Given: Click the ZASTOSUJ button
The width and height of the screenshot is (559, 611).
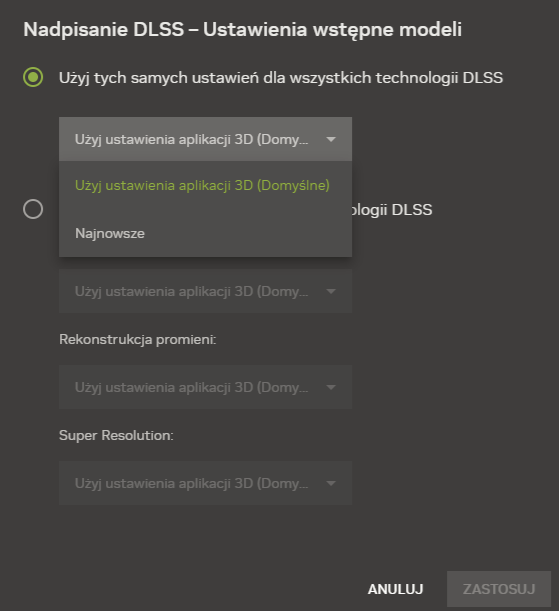Looking at the screenshot, I should [x=499, y=589].
